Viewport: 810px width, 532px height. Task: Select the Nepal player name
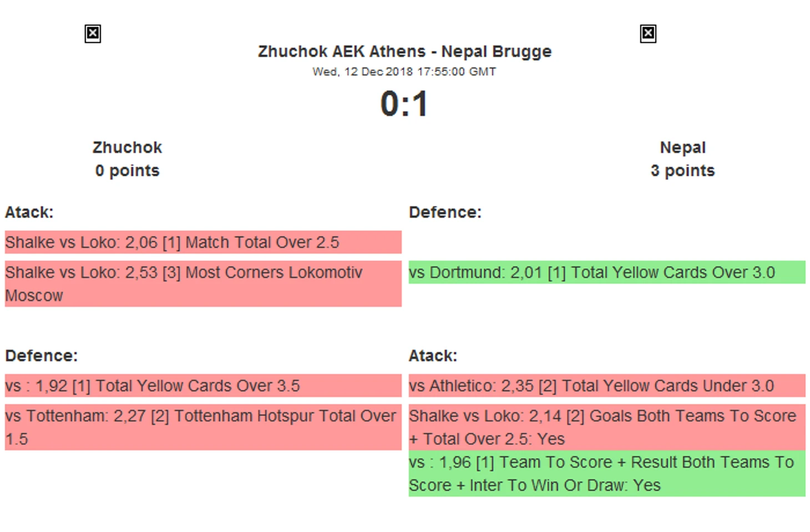[x=682, y=148]
